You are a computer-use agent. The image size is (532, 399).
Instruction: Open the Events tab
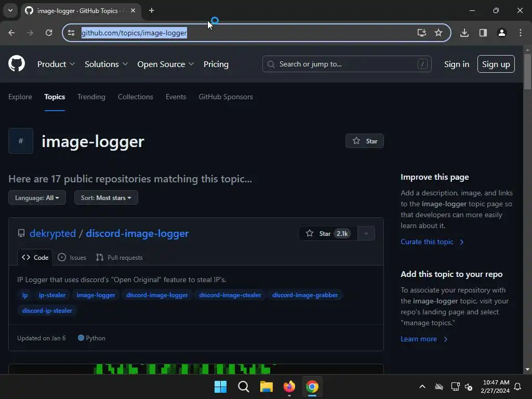point(176,97)
